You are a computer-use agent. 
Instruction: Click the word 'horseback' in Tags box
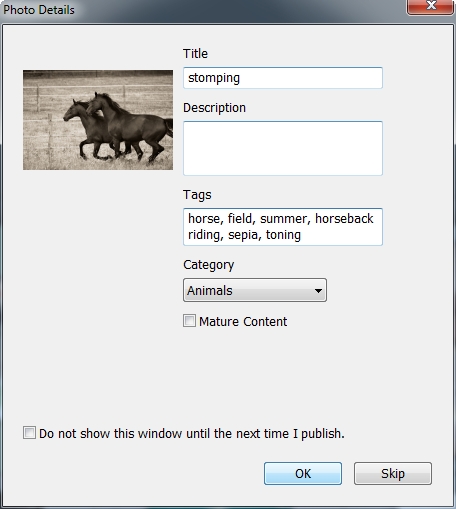pos(344,219)
